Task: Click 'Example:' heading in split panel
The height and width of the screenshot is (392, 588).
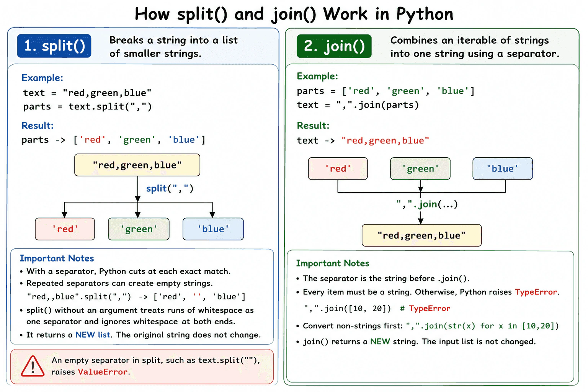Action: click(x=42, y=78)
